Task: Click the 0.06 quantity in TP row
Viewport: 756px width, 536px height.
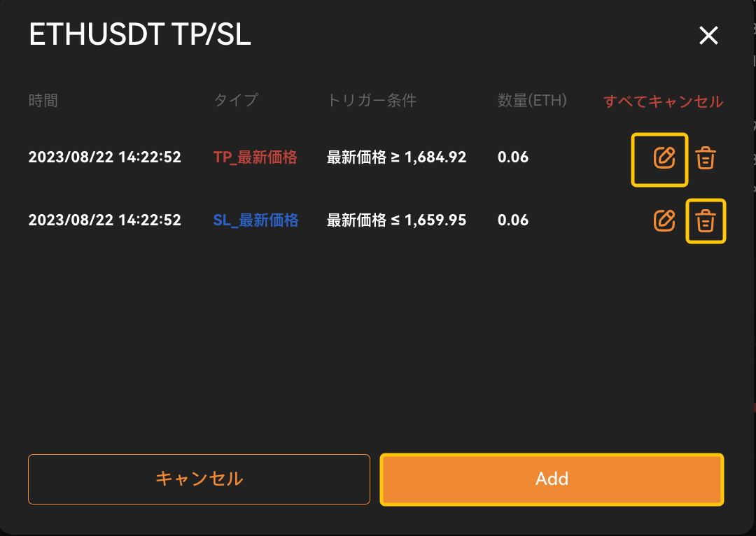Action: click(x=513, y=157)
